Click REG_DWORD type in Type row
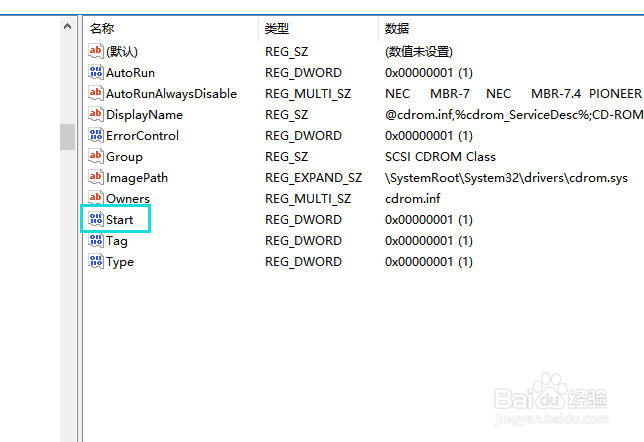Viewport: 644px width, 442px height. (304, 262)
